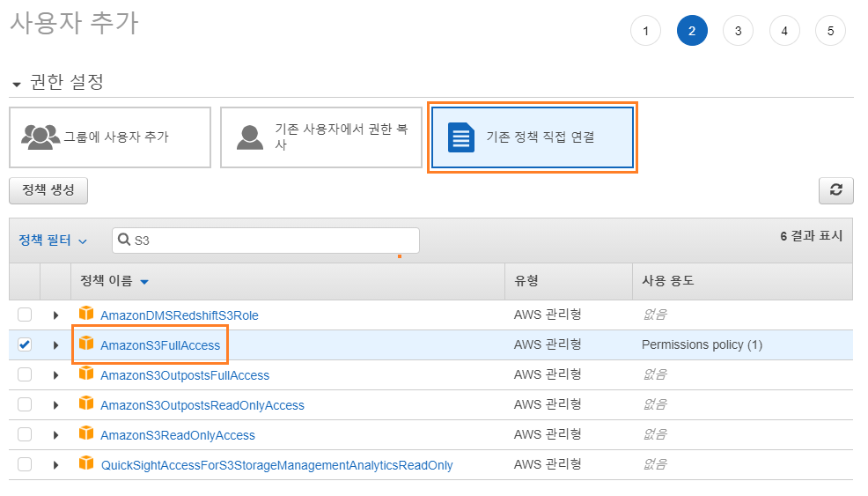
Task: Select 기존 사용자에서 권한 복사 option
Action: tap(321, 137)
